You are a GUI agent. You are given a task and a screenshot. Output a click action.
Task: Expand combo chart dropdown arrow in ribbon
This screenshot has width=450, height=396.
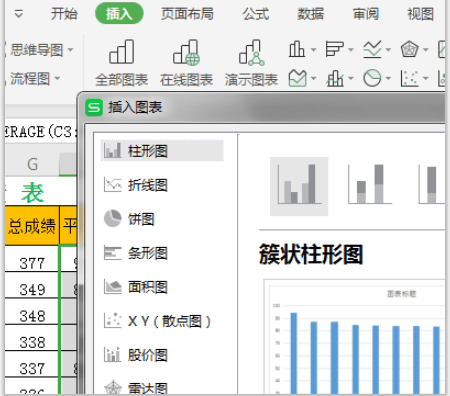(x=351, y=79)
